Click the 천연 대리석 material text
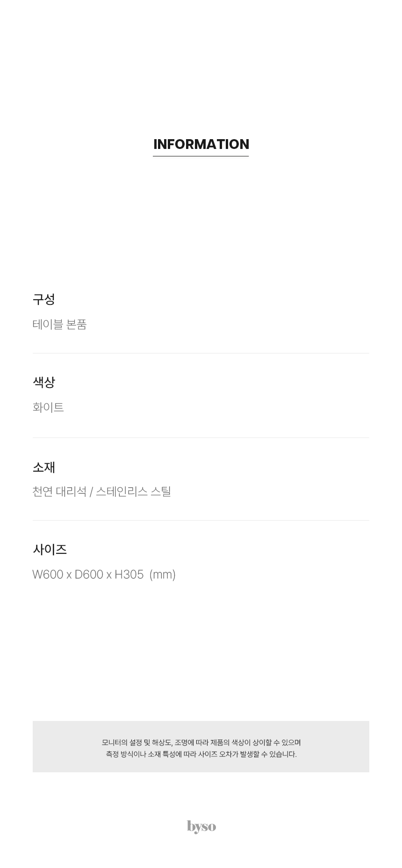This screenshot has height=868, width=402. (x=59, y=492)
